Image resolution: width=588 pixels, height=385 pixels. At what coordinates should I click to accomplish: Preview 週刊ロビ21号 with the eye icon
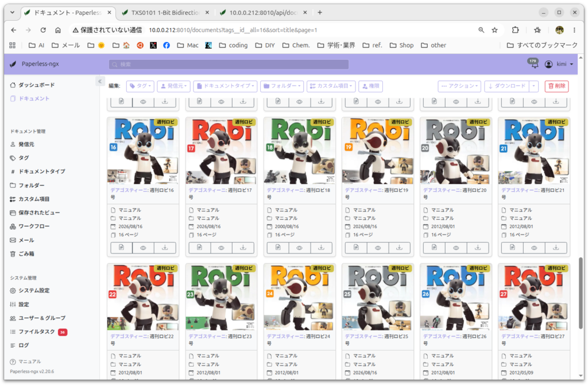tap(534, 248)
